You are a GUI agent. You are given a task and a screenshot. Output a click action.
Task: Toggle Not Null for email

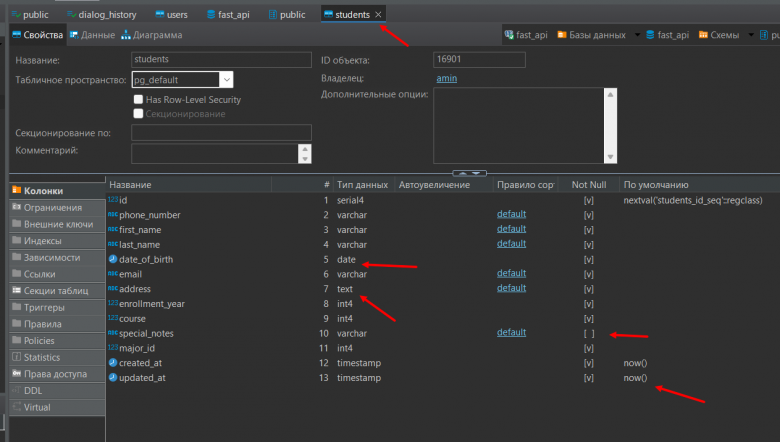tap(589, 274)
